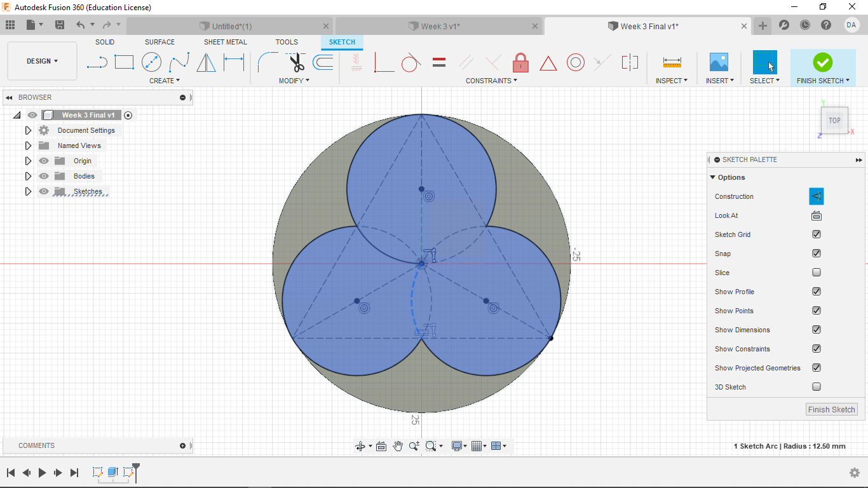The height and width of the screenshot is (488, 868).
Task: Hide the Origin folder eye icon
Action: click(44, 161)
